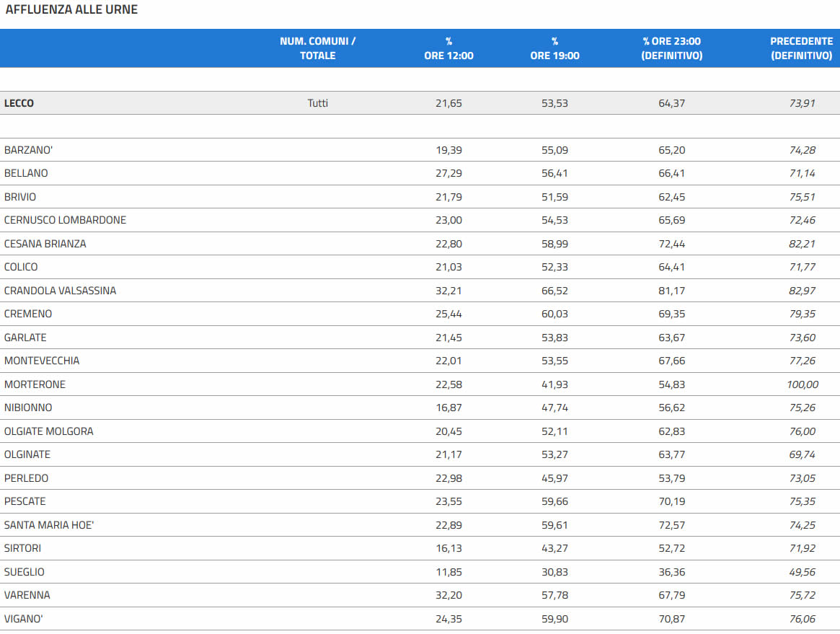This screenshot has width=840, height=634.
Task: Click OLGINATE previous value 69,74
Action: pos(802,454)
